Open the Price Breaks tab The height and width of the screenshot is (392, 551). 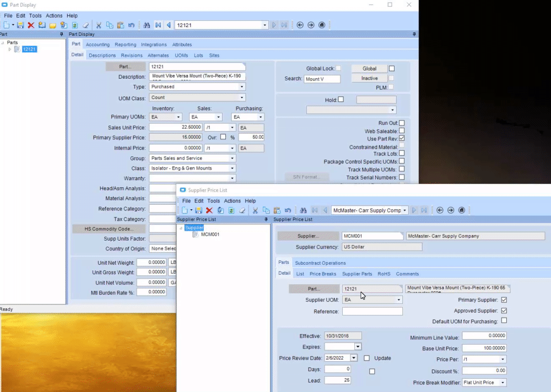point(322,274)
